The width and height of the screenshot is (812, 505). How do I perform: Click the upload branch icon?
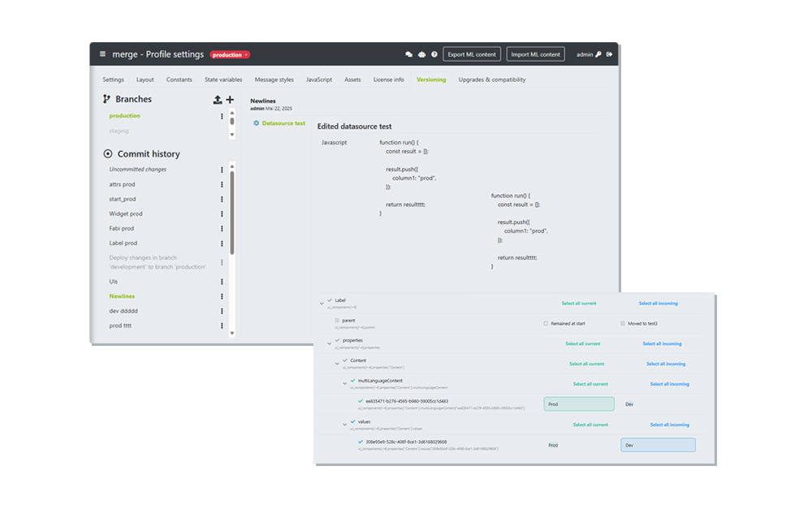[x=218, y=100]
